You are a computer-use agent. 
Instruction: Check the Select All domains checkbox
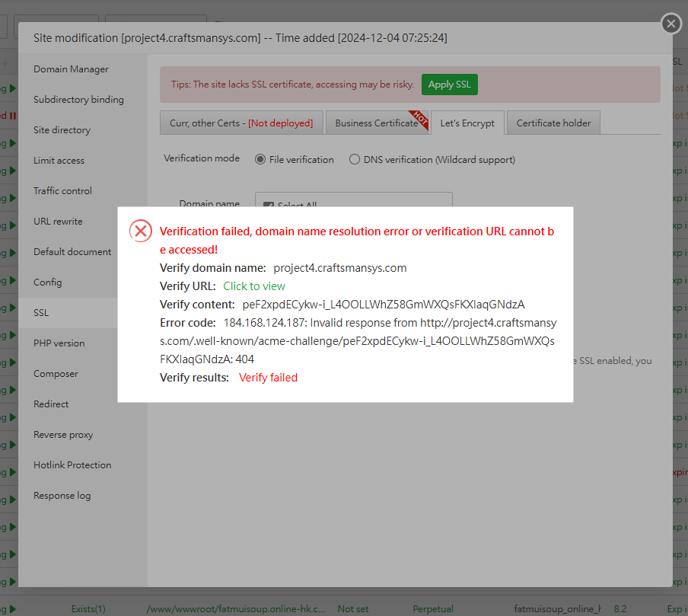coord(268,206)
